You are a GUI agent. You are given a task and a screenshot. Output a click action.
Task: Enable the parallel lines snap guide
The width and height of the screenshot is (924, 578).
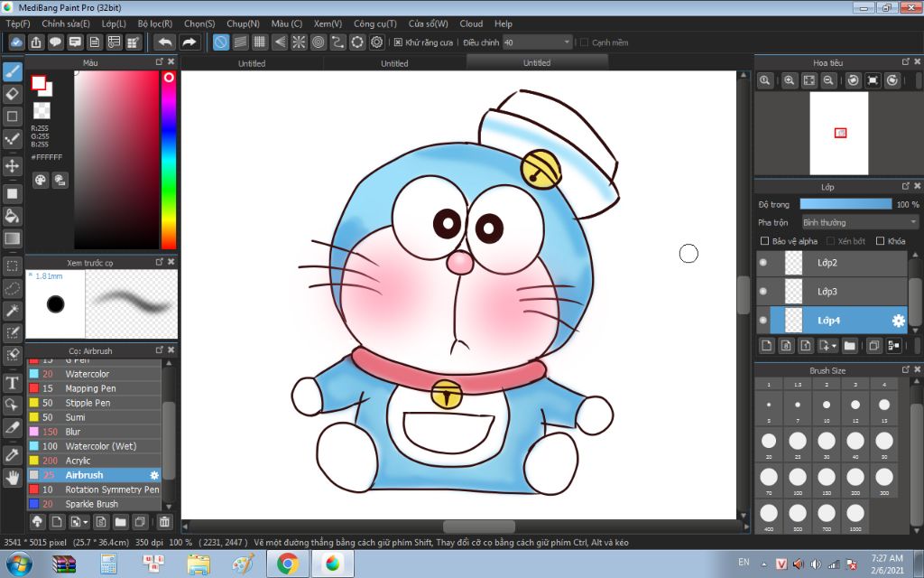coord(240,42)
